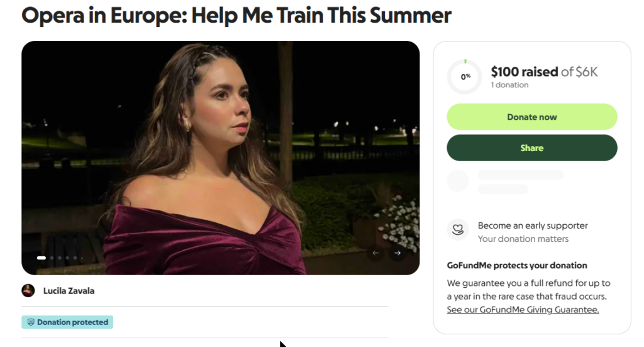This screenshot has width=644, height=347.
Task: Open Lucila Zavala's organizer name link
Action: 69,291
